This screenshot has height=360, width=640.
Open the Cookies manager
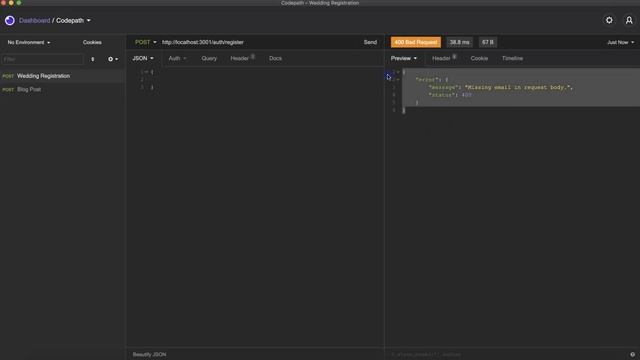(92, 42)
